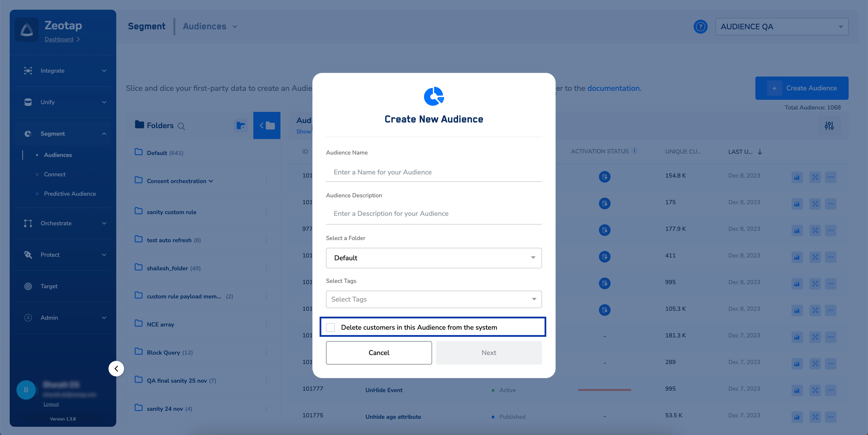Follow the documentation link
Viewport: 868px width, 435px height.
pyautogui.click(x=613, y=88)
